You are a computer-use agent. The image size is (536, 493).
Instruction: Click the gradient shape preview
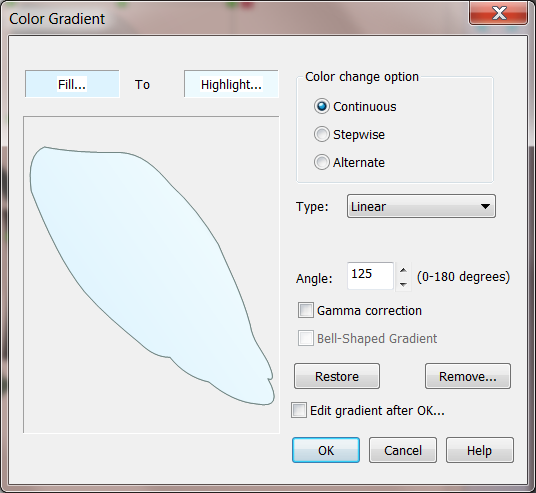(x=151, y=275)
